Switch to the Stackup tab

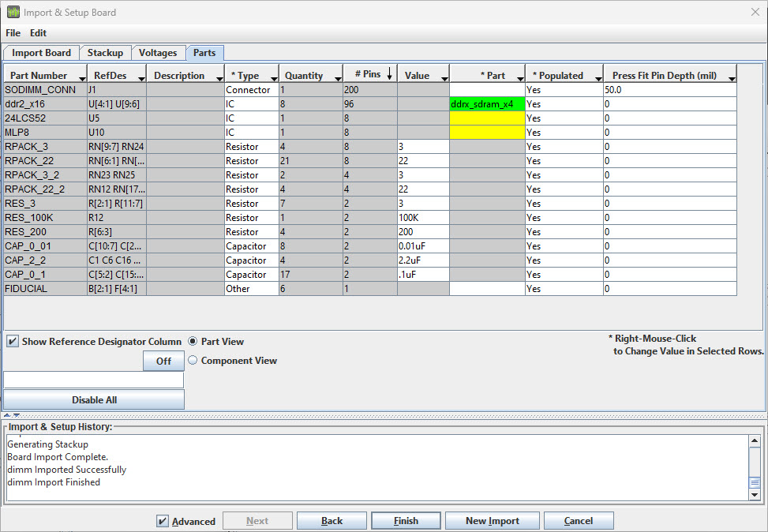click(105, 53)
